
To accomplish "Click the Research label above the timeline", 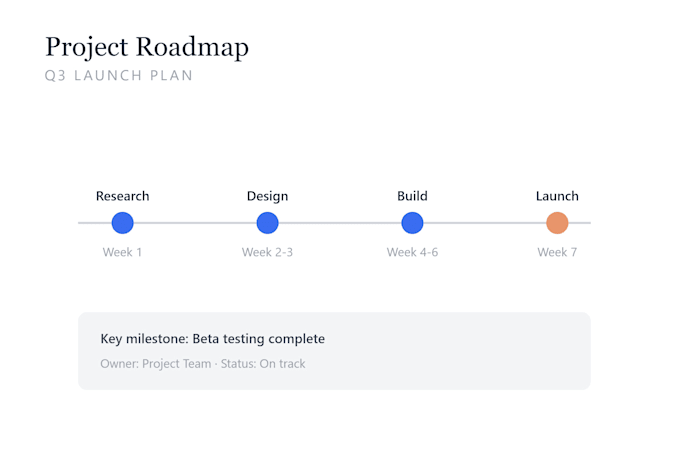I will pos(123,196).
